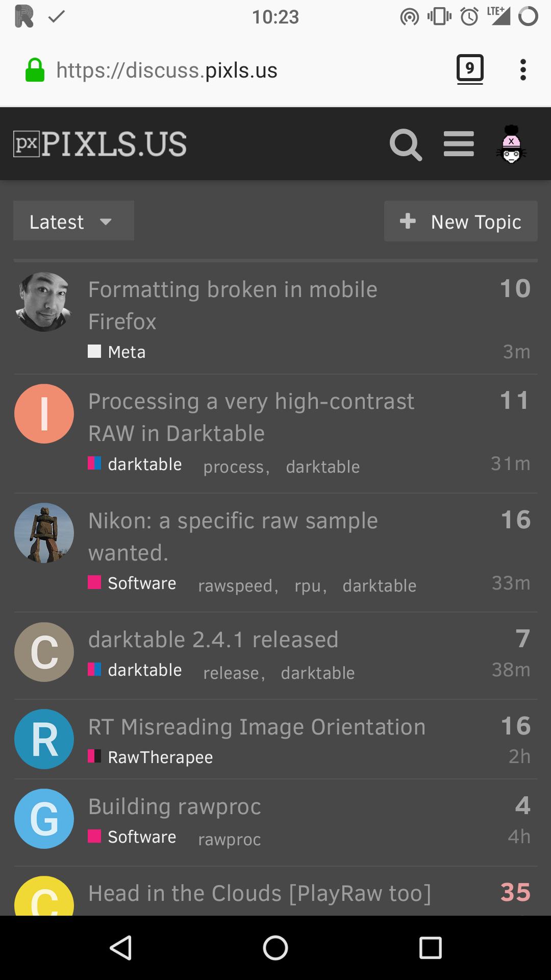Select the RawTherapee category tag

click(x=151, y=757)
